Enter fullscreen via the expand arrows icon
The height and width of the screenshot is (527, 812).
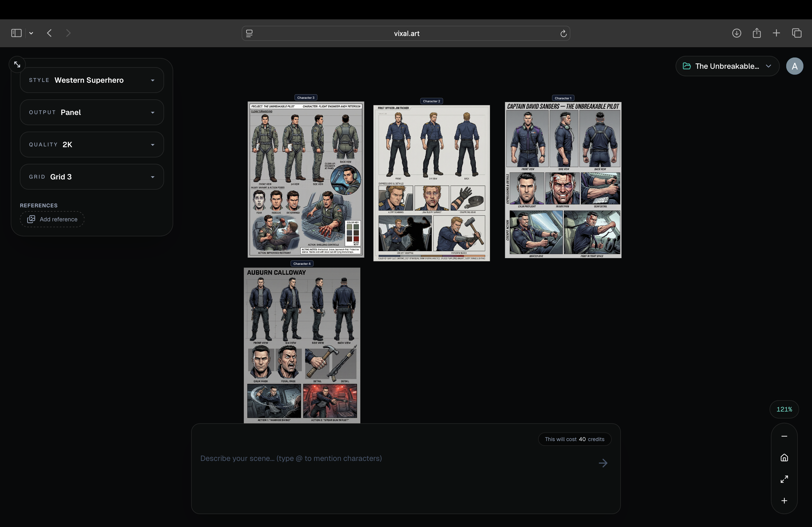click(784, 479)
